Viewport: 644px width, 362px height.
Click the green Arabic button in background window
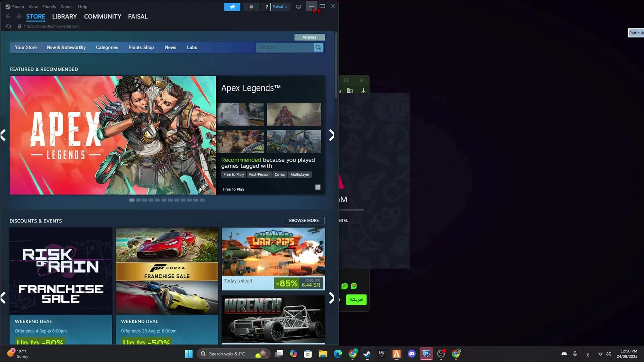(356, 299)
